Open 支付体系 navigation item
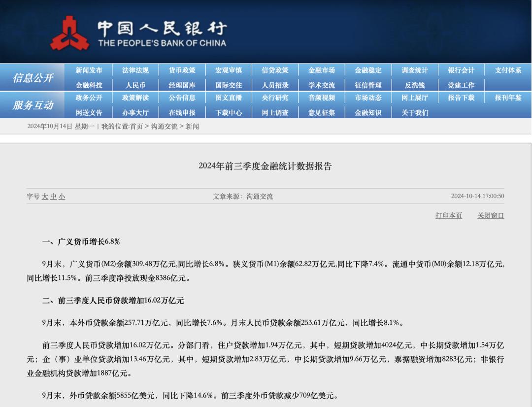Screen dimensions: 532x407 [508, 70]
